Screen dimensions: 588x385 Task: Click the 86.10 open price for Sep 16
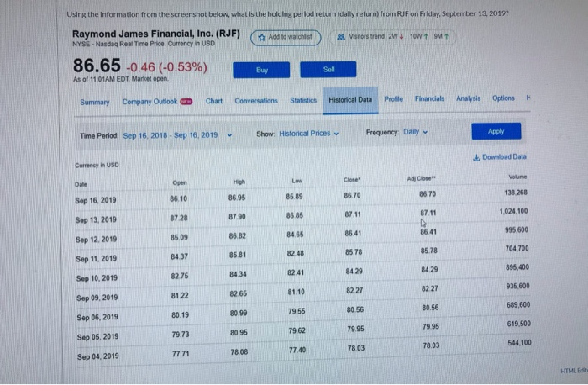pyautogui.click(x=178, y=198)
